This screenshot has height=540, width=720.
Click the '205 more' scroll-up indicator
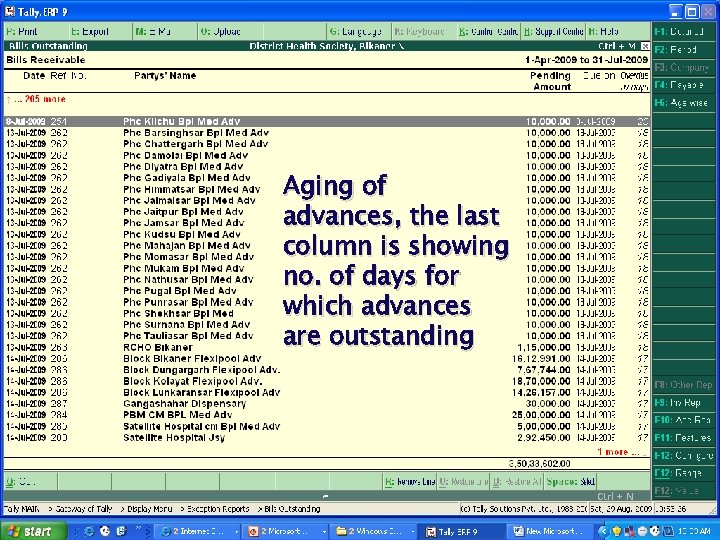(36, 99)
